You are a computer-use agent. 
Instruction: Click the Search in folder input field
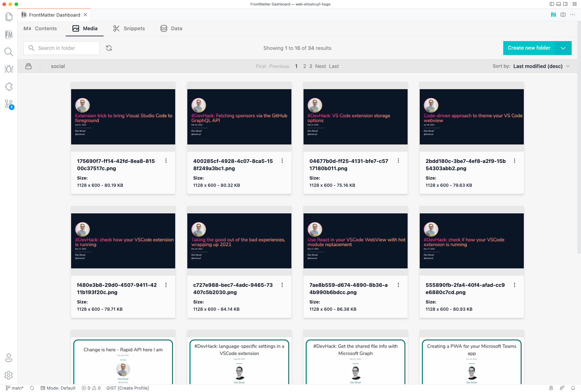61,48
